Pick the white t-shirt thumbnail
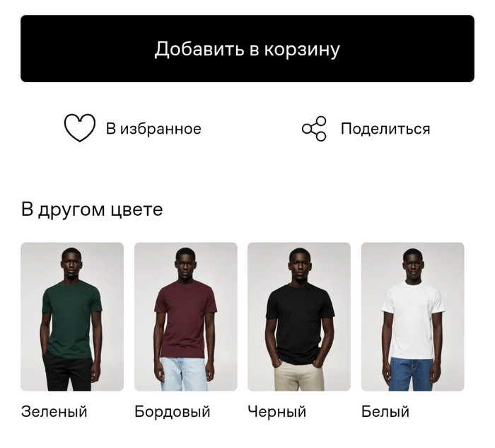 (412, 316)
